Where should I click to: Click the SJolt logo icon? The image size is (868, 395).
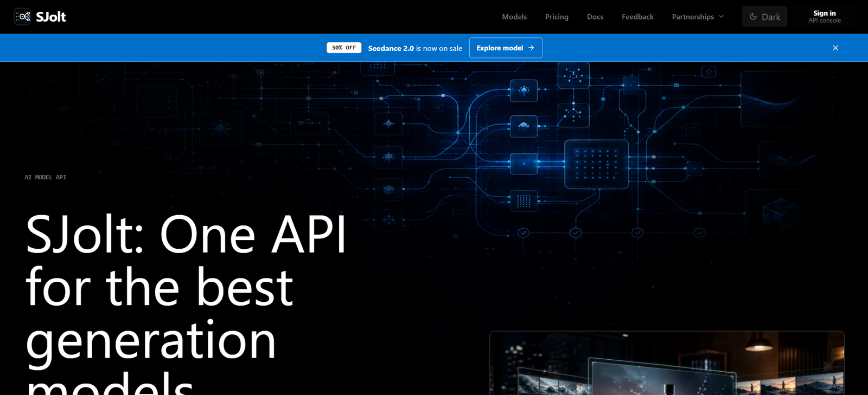coord(22,17)
